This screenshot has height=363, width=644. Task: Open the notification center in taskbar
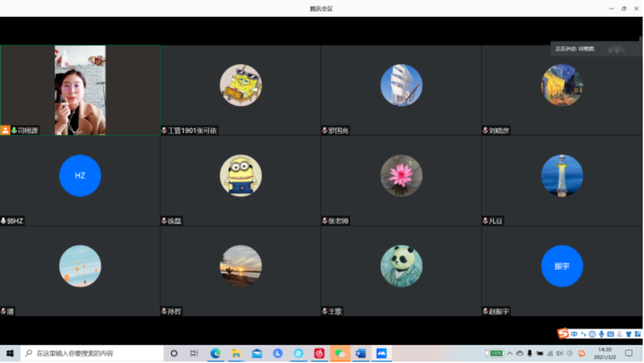629,353
